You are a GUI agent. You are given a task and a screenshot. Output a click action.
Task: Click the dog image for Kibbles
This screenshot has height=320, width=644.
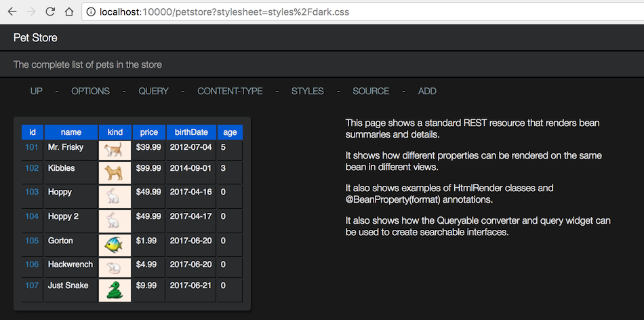click(115, 173)
